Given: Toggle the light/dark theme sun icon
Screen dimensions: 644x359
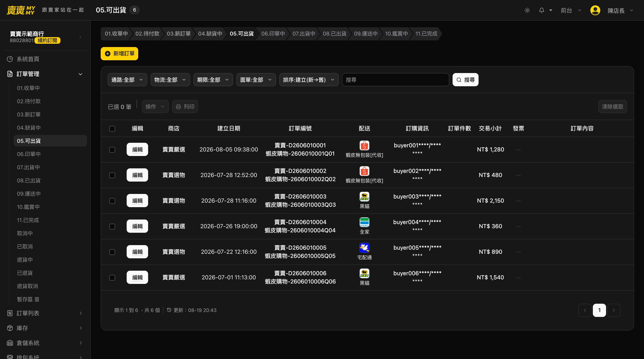Looking at the screenshot, I should (527, 10).
